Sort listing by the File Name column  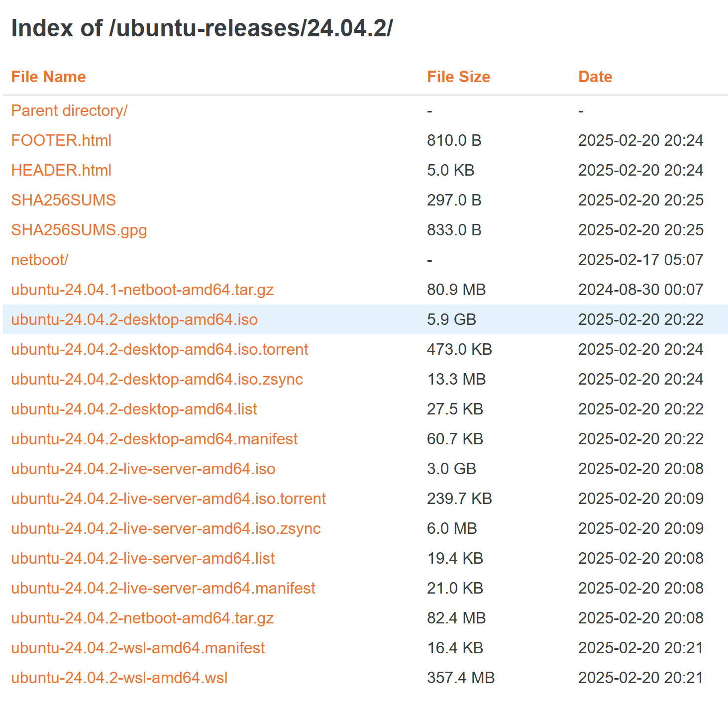tap(48, 77)
